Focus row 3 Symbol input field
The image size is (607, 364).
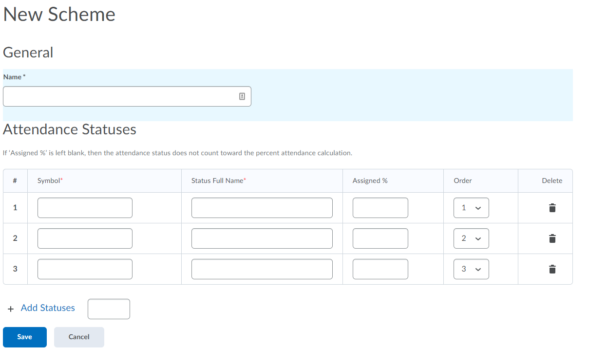85,269
